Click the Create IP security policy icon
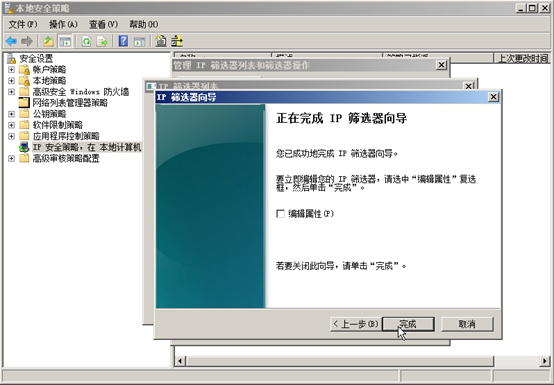 (161, 41)
